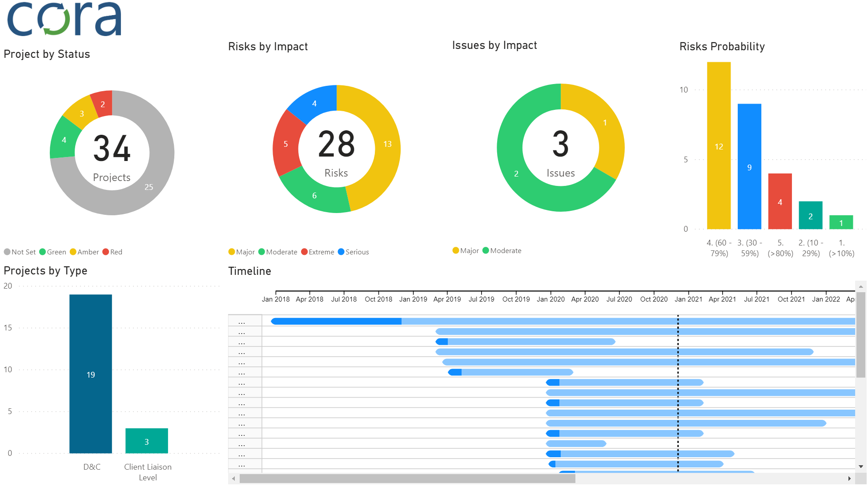Click the Cora logo
868x487 pixels.
[64, 19]
